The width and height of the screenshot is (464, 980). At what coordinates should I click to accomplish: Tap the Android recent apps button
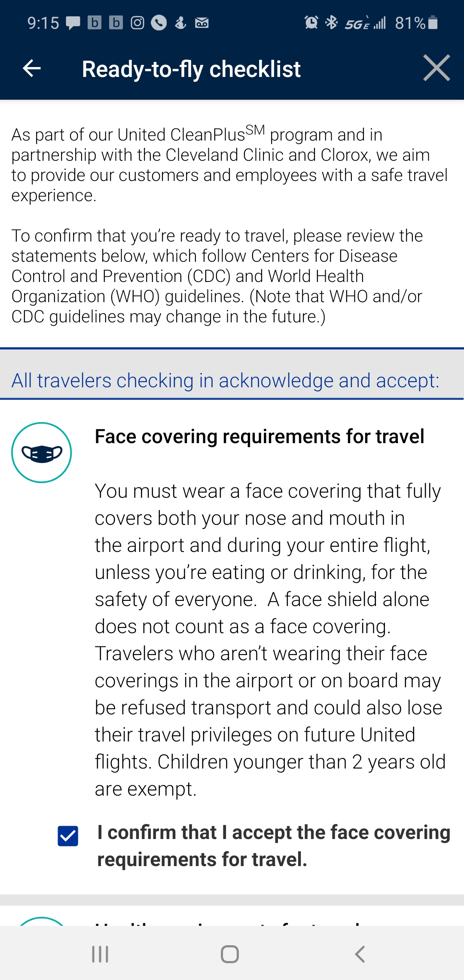(100, 954)
